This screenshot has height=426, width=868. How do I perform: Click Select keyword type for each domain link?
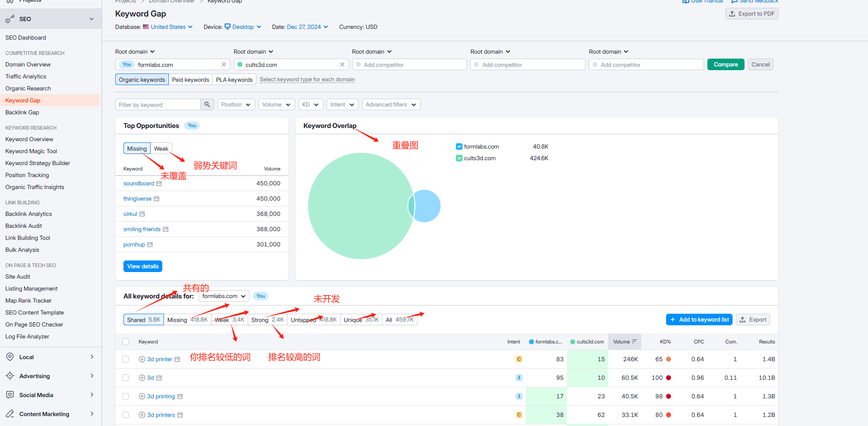(307, 79)
